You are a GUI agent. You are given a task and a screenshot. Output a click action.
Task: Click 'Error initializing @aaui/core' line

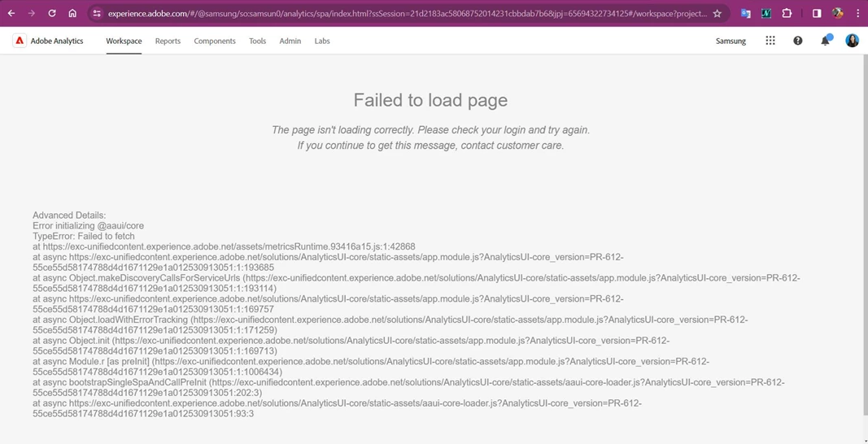(88, 226)
